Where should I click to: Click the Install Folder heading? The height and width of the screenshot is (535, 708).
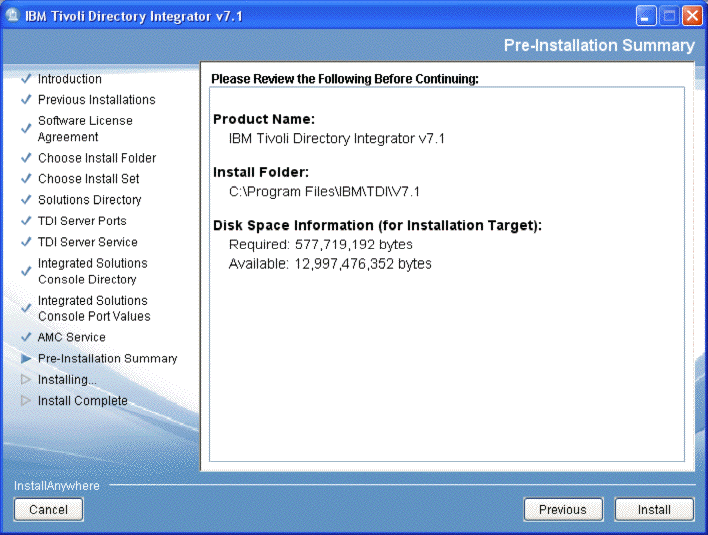click(x=261, y=172)
